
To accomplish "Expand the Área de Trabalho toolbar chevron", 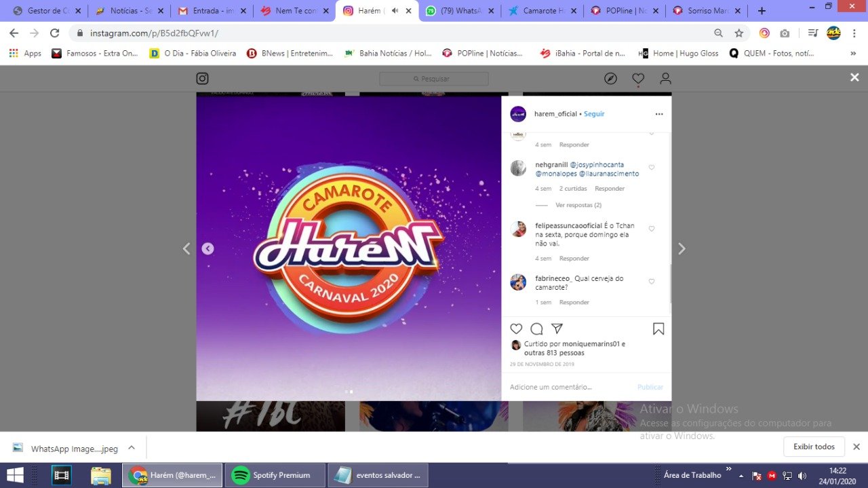I will (x=729, y=469).
